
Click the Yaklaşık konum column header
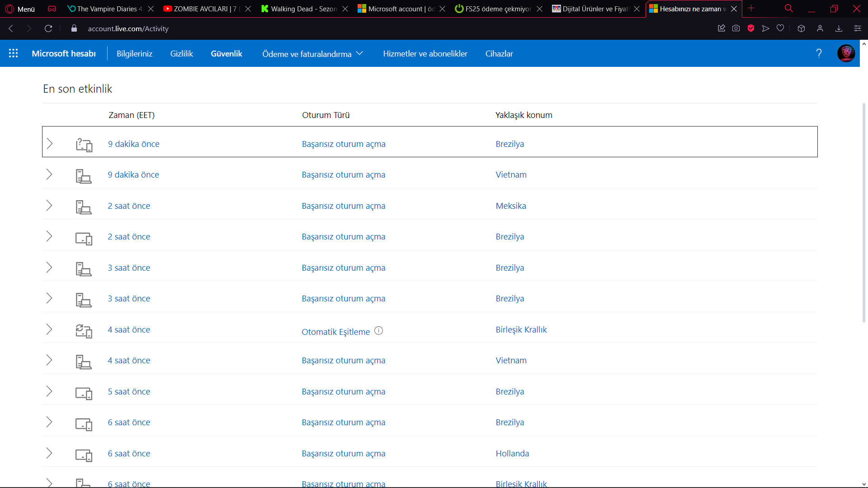click(x=524, y=115)
